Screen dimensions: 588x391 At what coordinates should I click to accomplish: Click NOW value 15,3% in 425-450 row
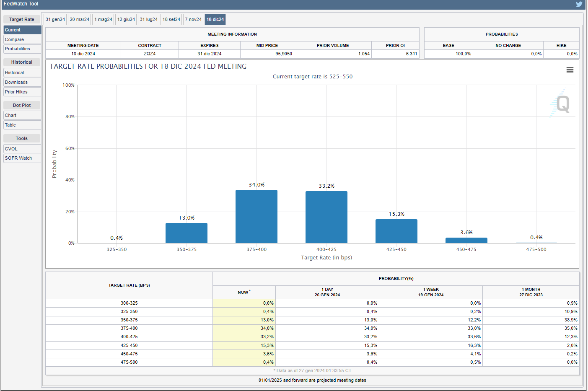point(244,345)
